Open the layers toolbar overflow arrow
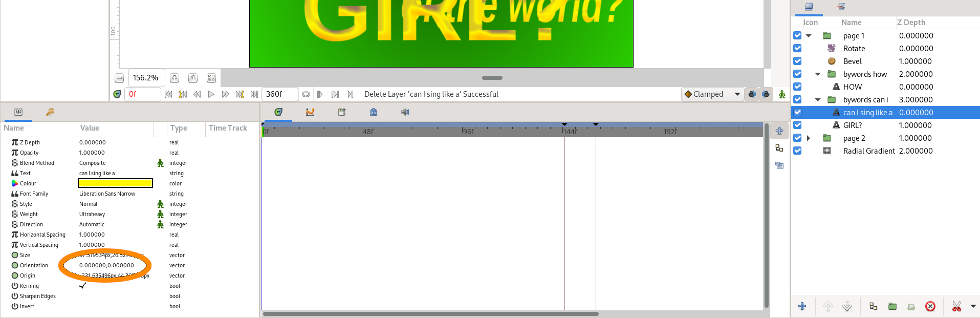This screenshot has height=318, width=980. [973, 306]
